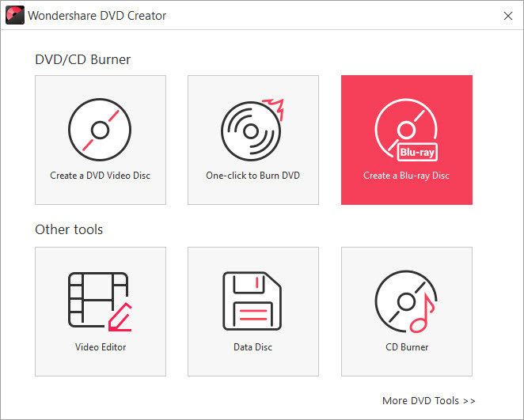Click the Blu-ray badge on the disc

(416, 152)
